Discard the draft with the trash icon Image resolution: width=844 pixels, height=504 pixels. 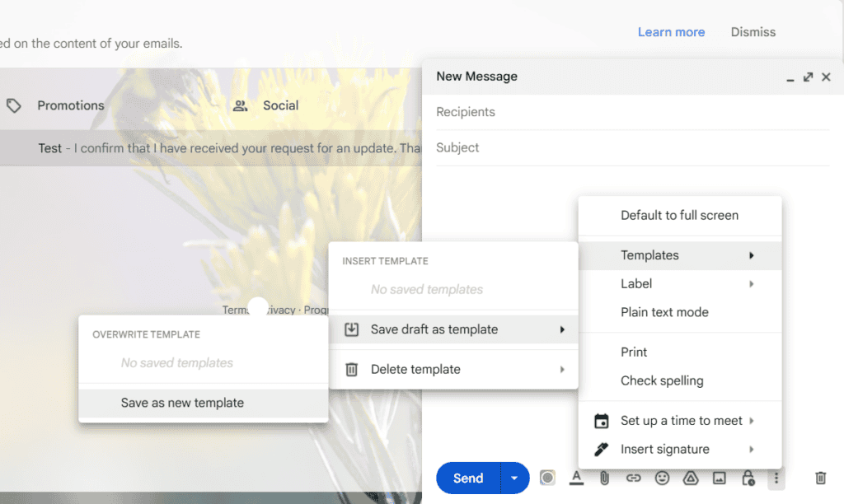820,478
